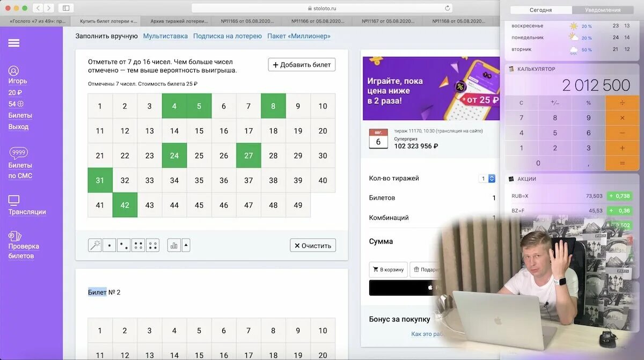644x360 pixels.
Task: Click the 9999 SMS tickets bubble icon
Action: (x=19, y=153)
